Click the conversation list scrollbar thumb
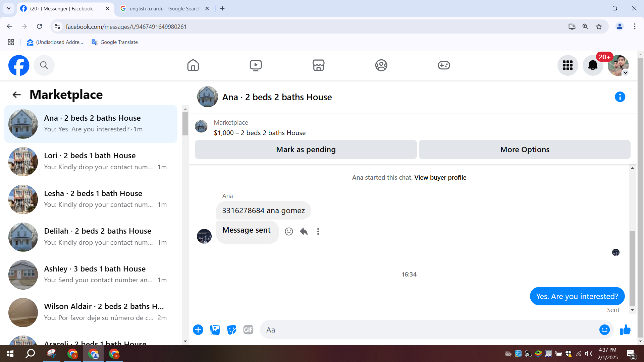644x362 pixels. click(185, 124)
